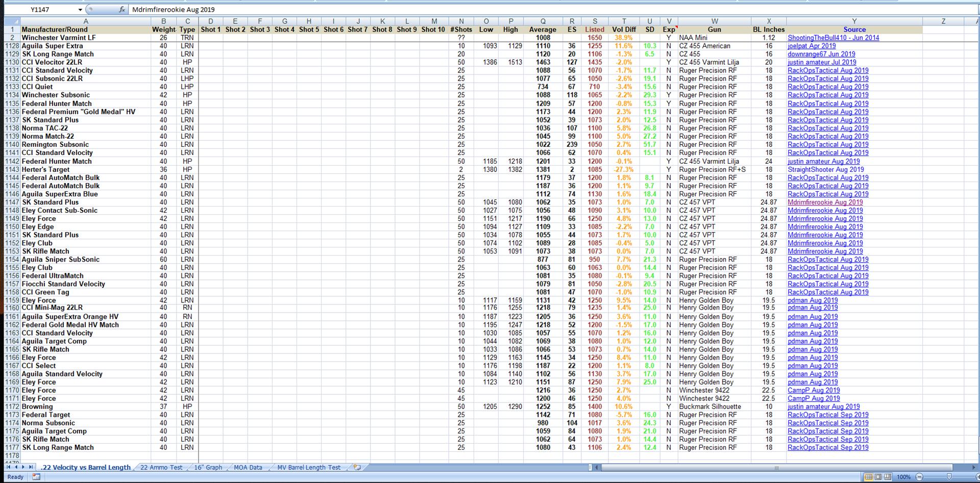Select column A header
The image size is (980, 483).
point(85,21)
